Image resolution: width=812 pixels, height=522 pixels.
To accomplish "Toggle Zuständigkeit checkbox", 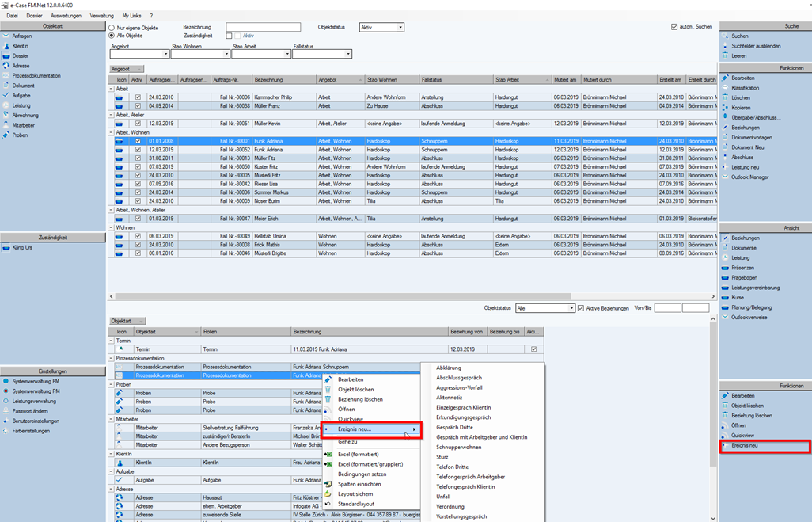I will coord(229,36).
